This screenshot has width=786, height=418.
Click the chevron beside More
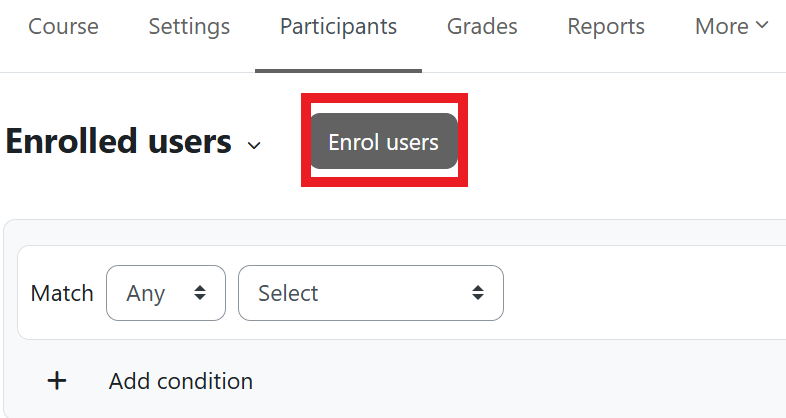click(763, 25)
